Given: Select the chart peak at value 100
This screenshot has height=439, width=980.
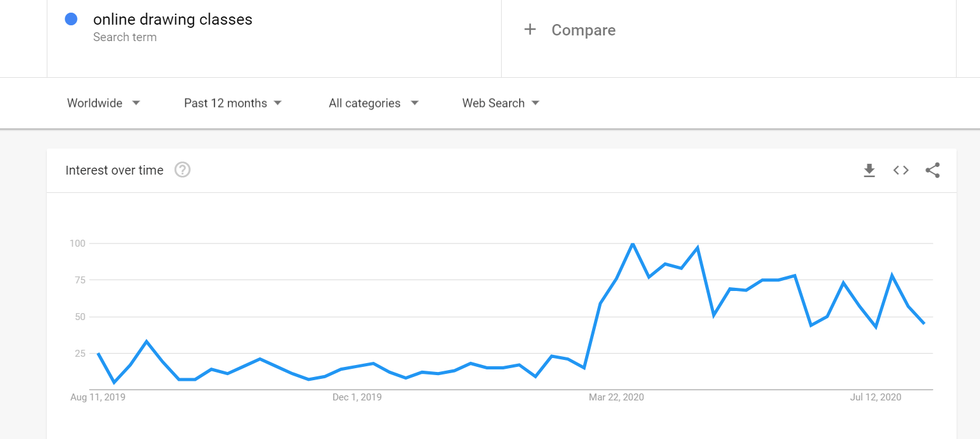Looking at the screenshot, I should [632, 244].
